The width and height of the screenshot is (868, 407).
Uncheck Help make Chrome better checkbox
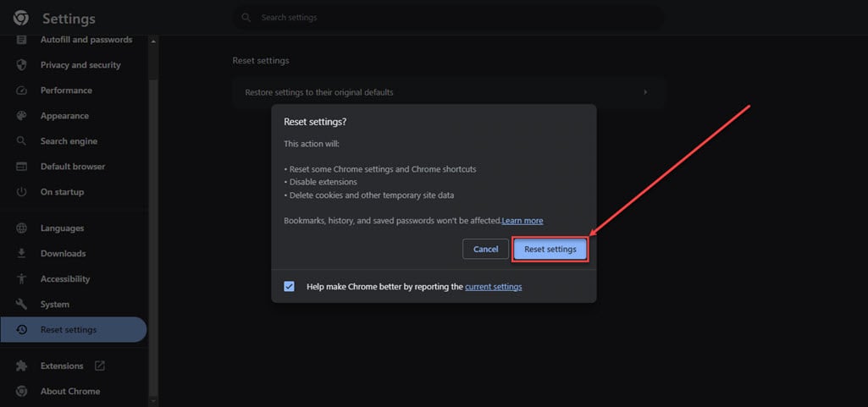point(289,287)
